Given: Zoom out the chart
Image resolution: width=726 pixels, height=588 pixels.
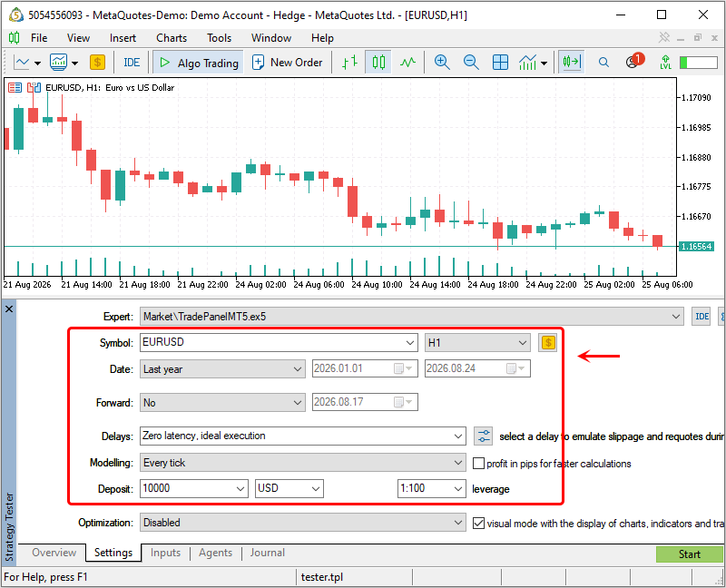Looking at the screenshot, I should (x=471, y=62).
